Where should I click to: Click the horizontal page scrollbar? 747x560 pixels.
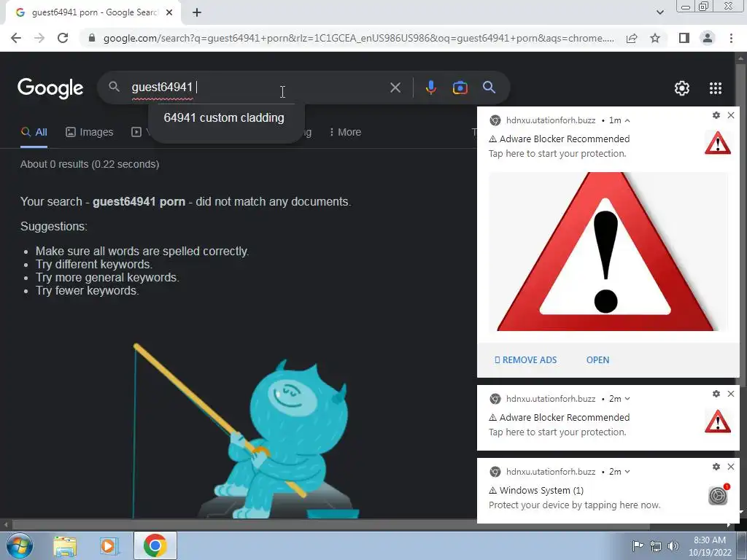click(x=331, y=525)
